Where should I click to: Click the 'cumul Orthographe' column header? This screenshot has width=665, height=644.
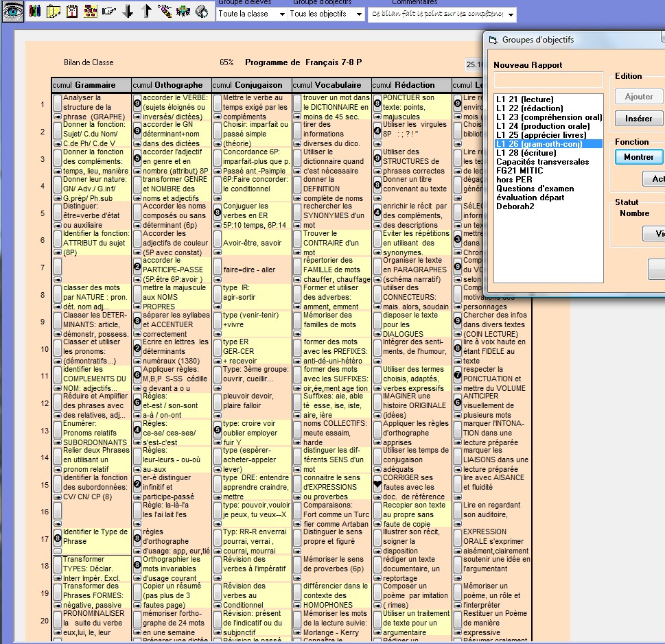[172, 85]
